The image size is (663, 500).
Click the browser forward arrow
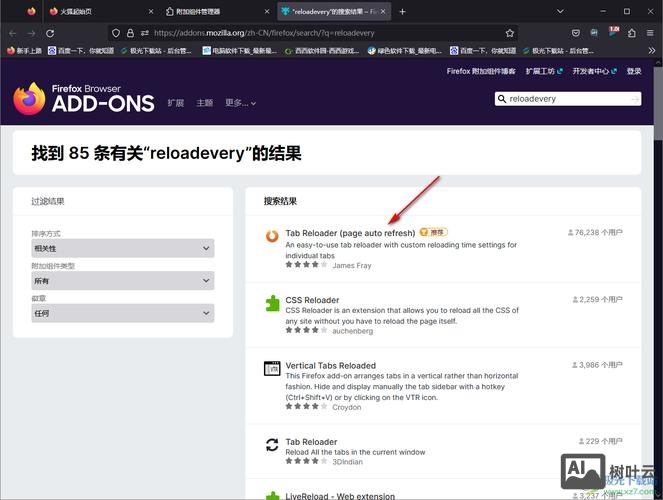31,33
